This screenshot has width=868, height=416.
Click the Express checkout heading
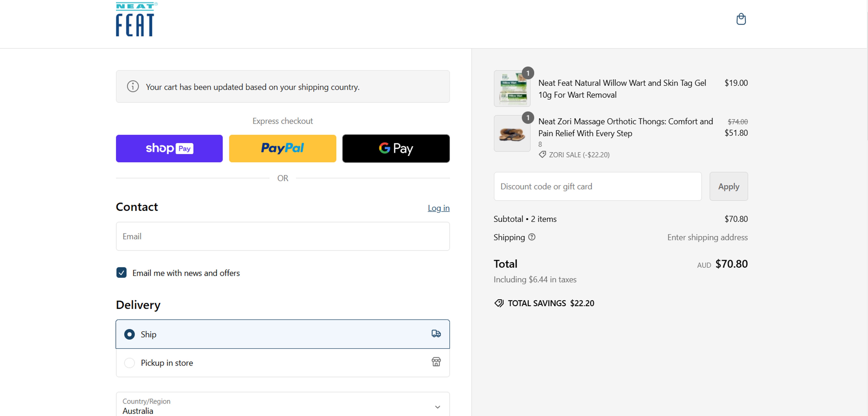(282, 121)
